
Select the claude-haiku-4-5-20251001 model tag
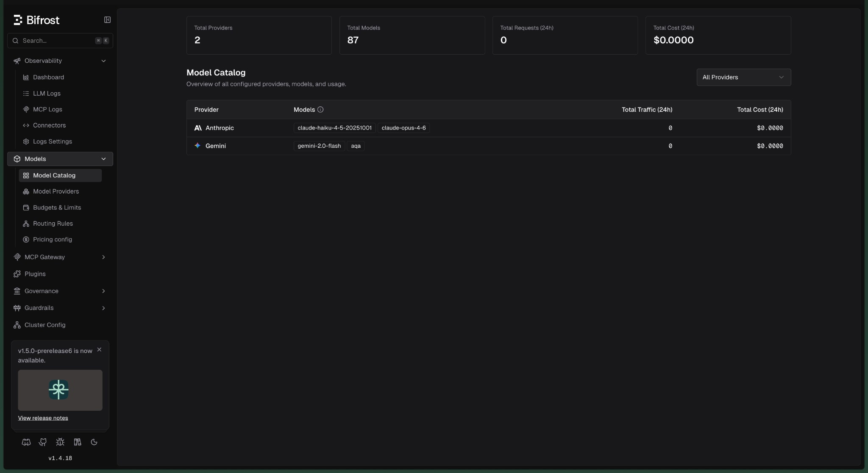click(335, 128)
